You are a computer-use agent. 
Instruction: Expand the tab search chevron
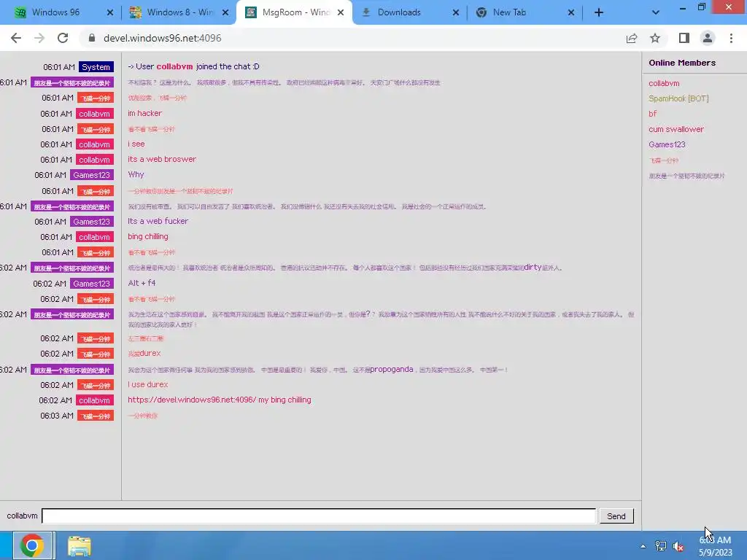coord(656,12)
